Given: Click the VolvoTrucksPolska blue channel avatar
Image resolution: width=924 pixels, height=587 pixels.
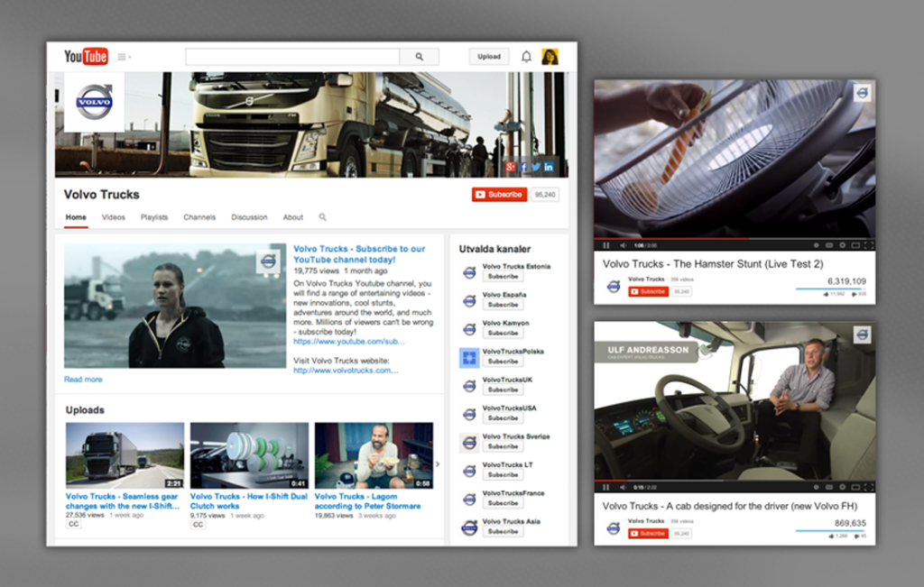Looking at the screenshot, I should click(x=469, y=357).
